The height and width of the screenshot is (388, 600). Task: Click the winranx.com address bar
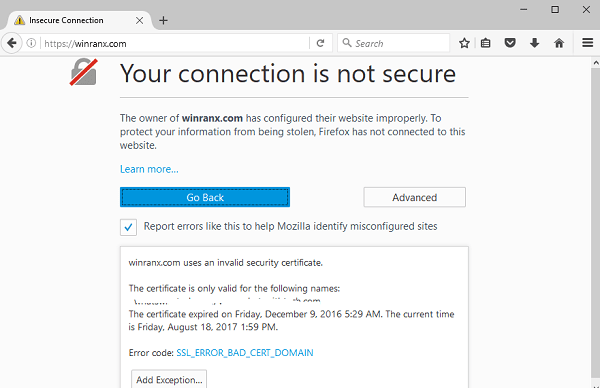176,43
